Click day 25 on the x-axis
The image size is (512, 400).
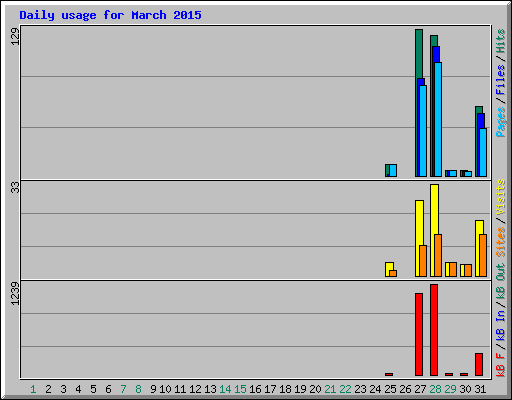coord(390,389)
